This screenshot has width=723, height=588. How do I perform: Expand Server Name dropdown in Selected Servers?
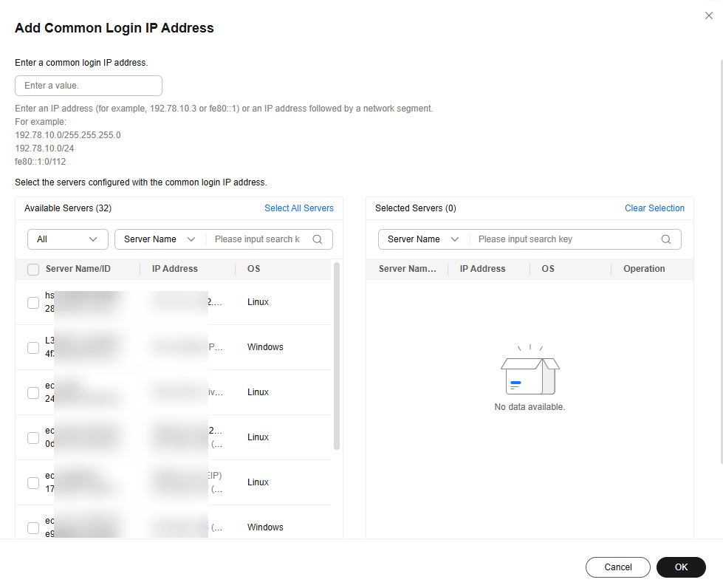pos(422,239)
